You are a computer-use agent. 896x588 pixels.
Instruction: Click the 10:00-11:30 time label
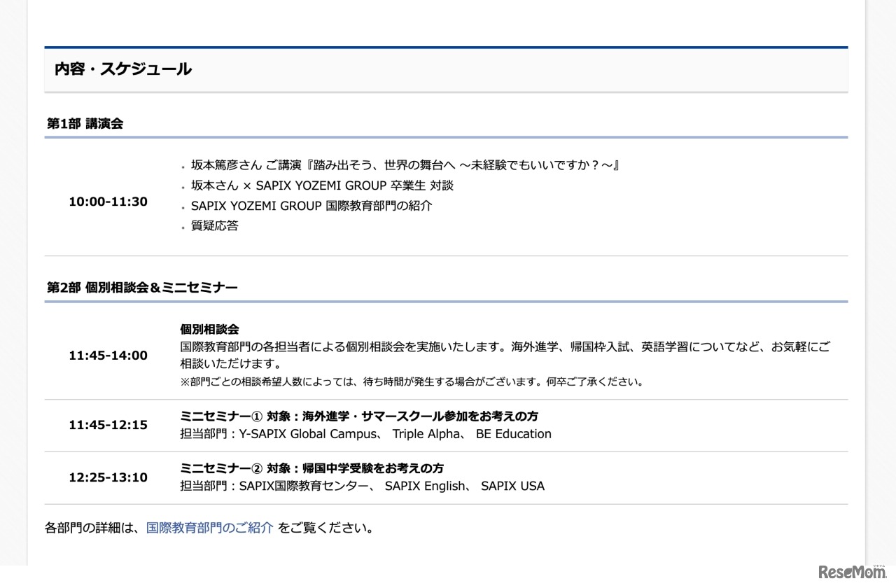coord(108,202)
